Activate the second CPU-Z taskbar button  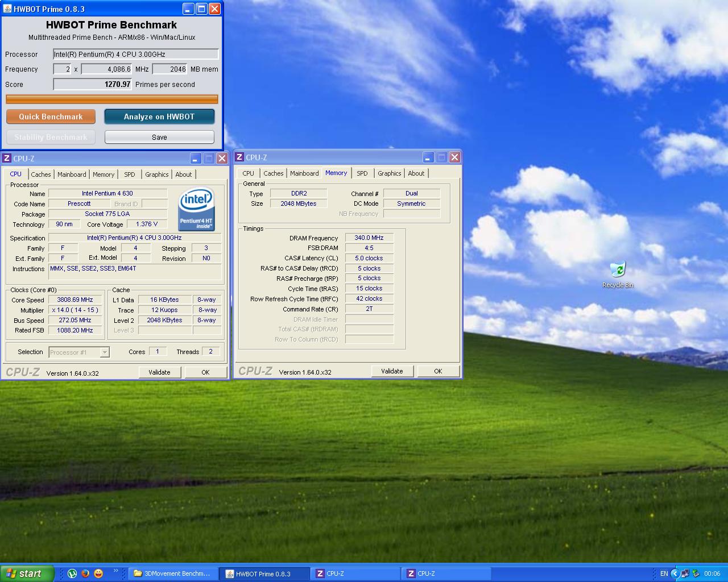click(446, 573)
